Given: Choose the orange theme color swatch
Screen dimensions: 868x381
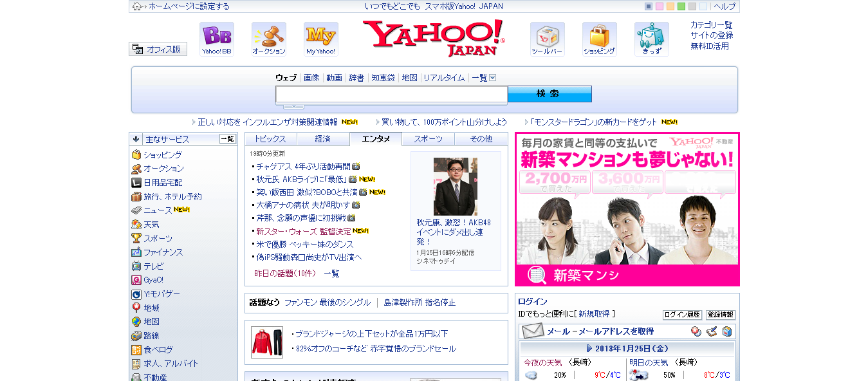Looking at the screenshot, I should click(x=670, y=6).
